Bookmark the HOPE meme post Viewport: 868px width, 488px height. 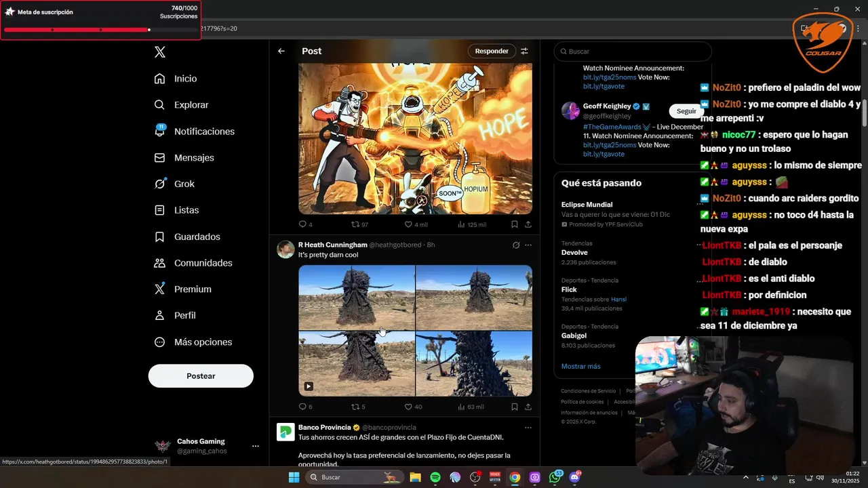pos(515,224)
